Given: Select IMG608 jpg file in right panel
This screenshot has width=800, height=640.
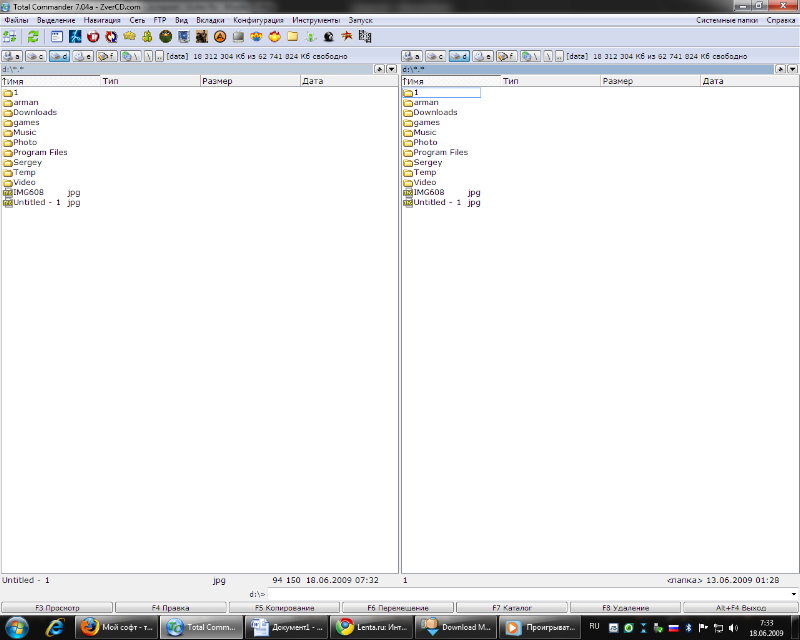Looking at the screenshot, I should [x=428, y=192].
